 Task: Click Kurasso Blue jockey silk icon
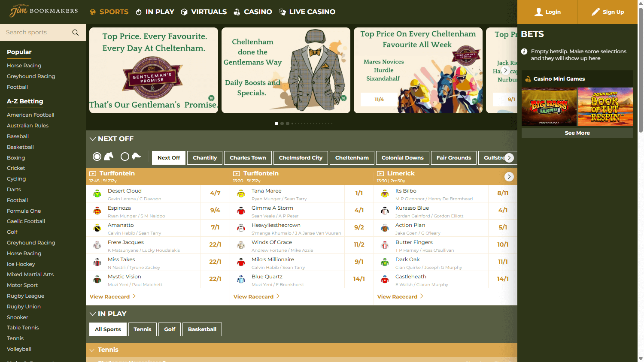(385, 211)
